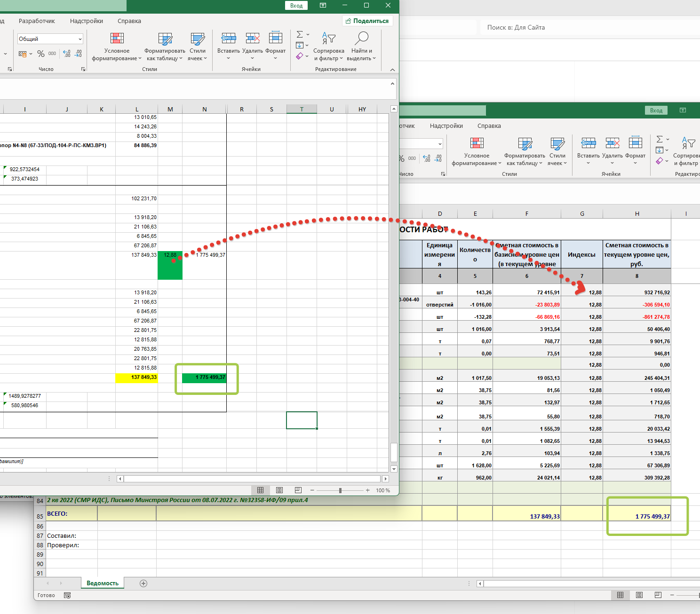Collapse the ribbon in front window

click(x=392, y=70)
